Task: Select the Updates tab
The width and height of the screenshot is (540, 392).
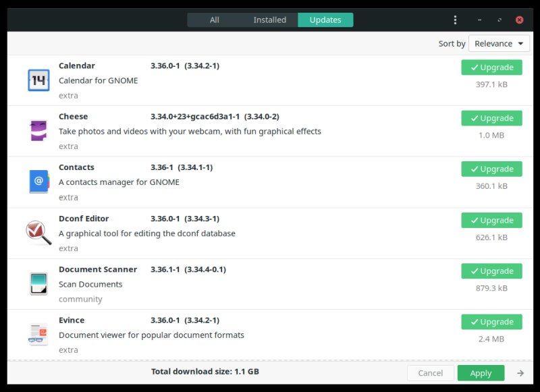Action: pos(325,20)
